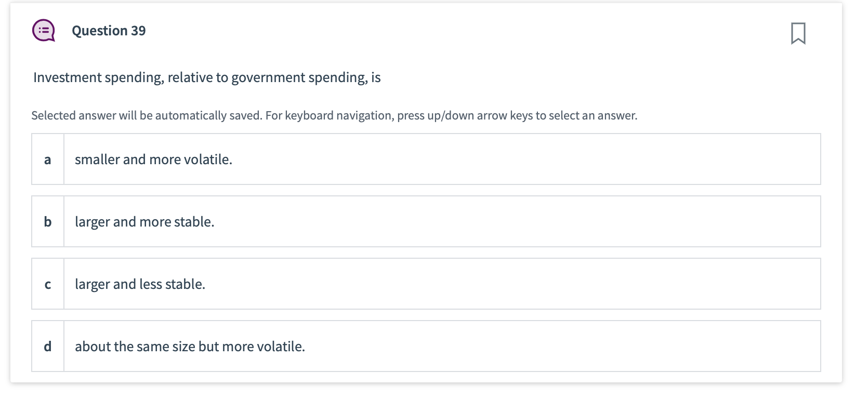Click the keyboard navigation instruction text

click(x=334, y=115)
